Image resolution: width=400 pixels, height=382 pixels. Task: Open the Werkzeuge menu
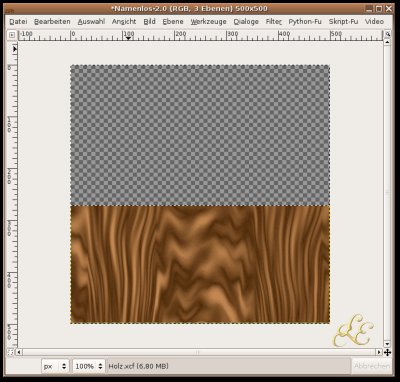tap(208, 22)
